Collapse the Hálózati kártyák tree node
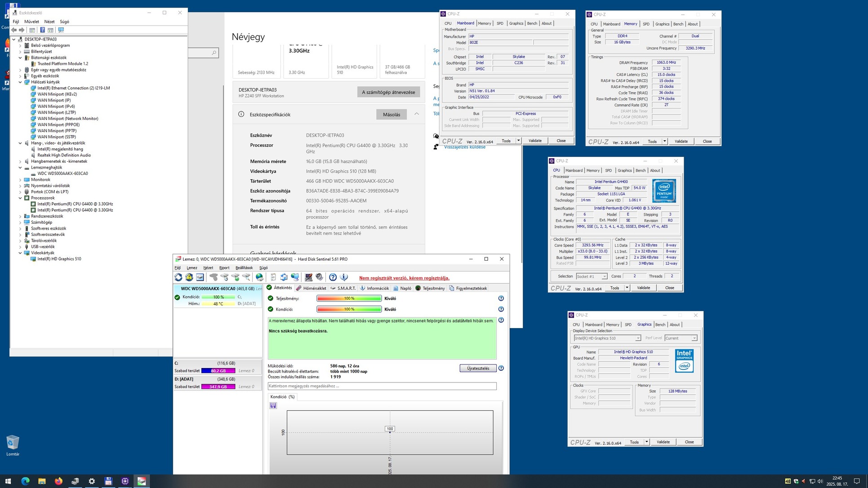 (20, 82)
